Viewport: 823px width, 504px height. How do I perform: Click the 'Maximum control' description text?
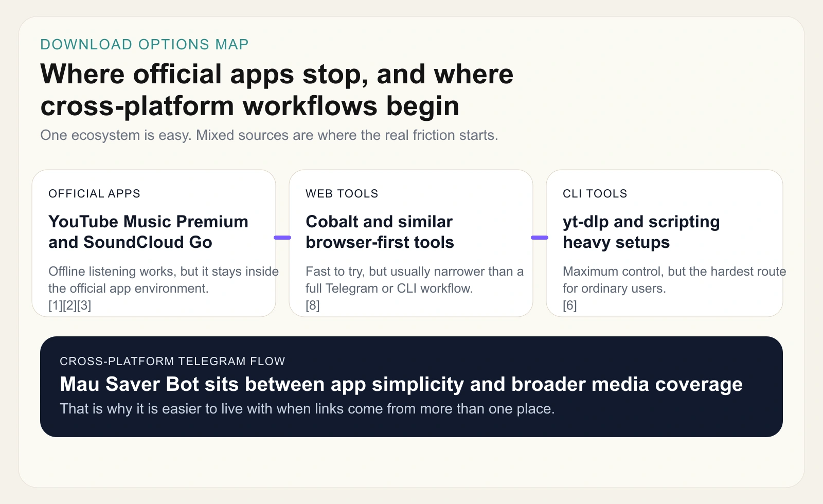tap(674, 280)
